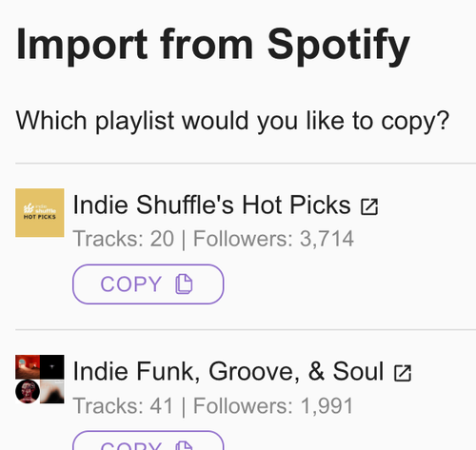Screen dimensions: 476x450
Task: Copy the Indie Shuffle's Hot Picks playlist
Action: [149, 284]
